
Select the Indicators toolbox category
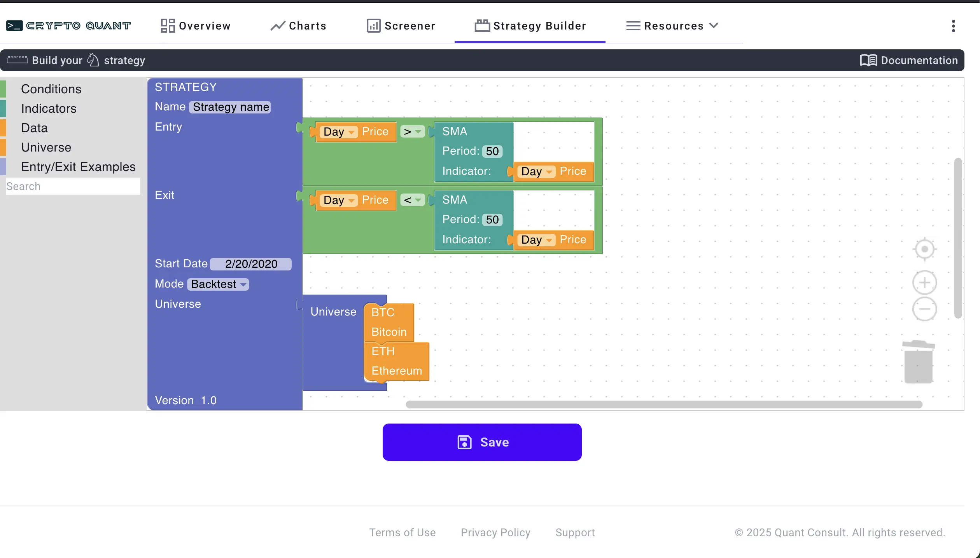pyautogui.click(x=49, y=108)
